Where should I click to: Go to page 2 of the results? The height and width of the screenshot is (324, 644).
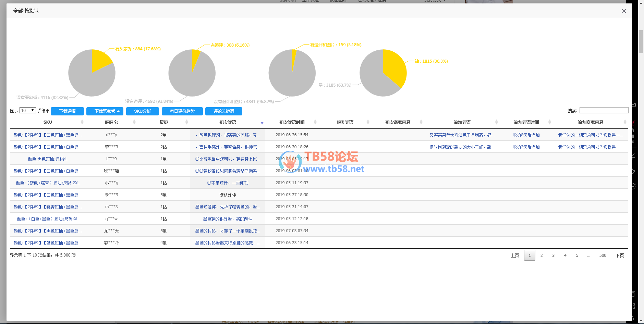click(541, 256)
